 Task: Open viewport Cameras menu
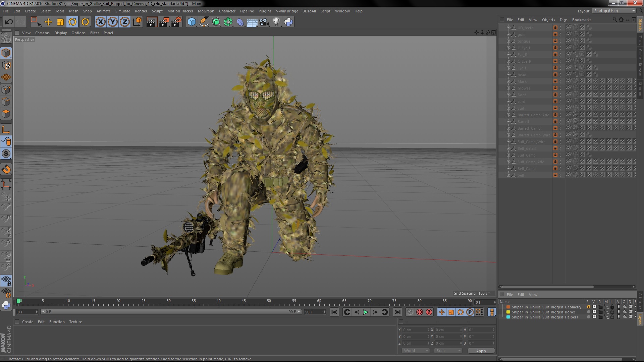click(x=42, y=33)
